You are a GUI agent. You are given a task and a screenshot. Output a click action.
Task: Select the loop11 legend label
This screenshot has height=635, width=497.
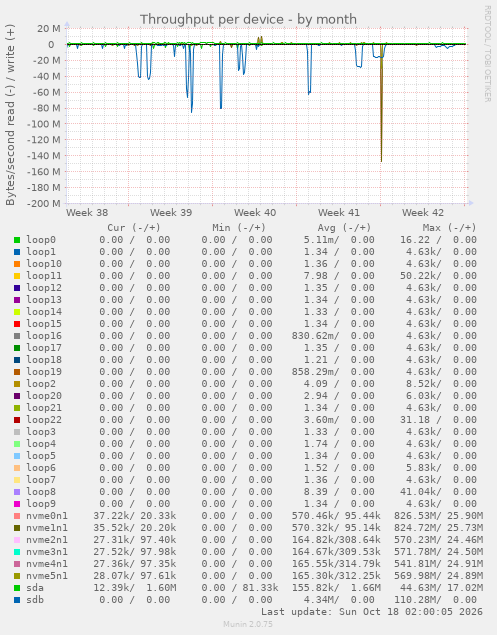[44, 276]
